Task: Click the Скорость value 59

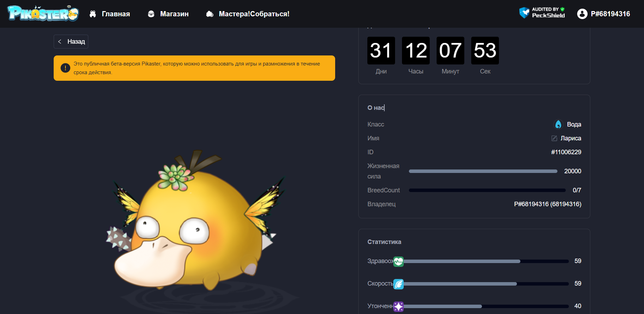Action: click(x=578, y=283)
